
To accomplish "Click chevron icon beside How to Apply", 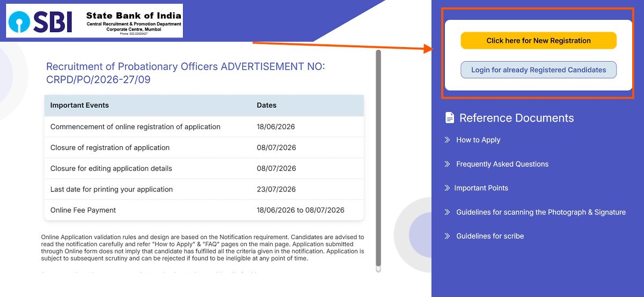I will [x=447, y=140].
